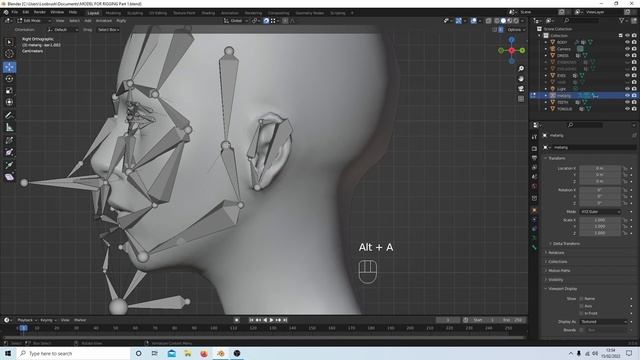
Task: Select the Rotate tool
Action: pyautogui.click(x=9, y=78)
